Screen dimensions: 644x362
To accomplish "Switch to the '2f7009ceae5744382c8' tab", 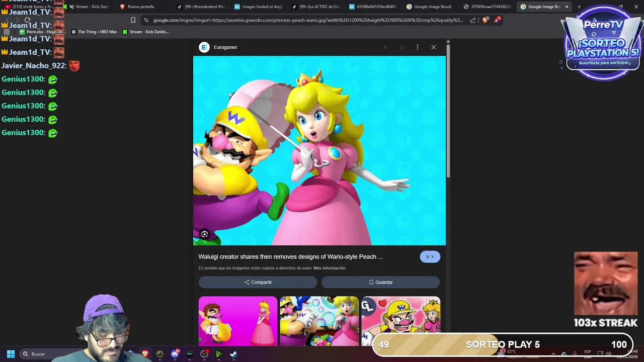I will pyautogui.click(x=488, y=7).
